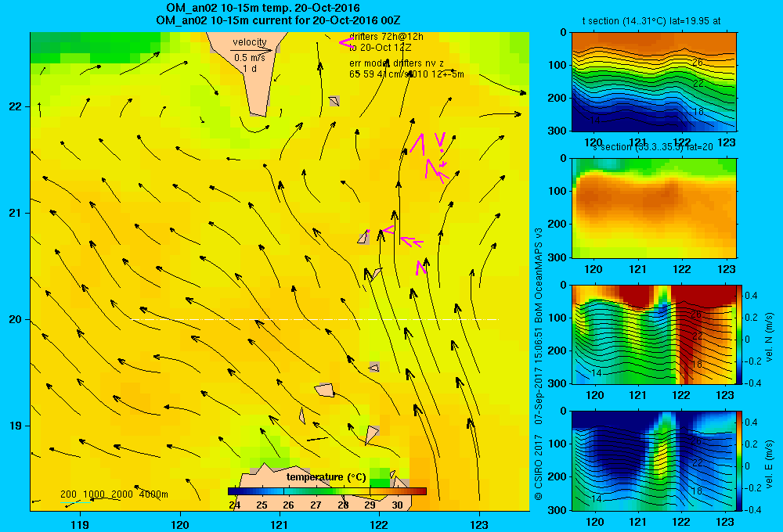Click the latitude label 19 on main map
Screen dimensions: 783x532
16,426
